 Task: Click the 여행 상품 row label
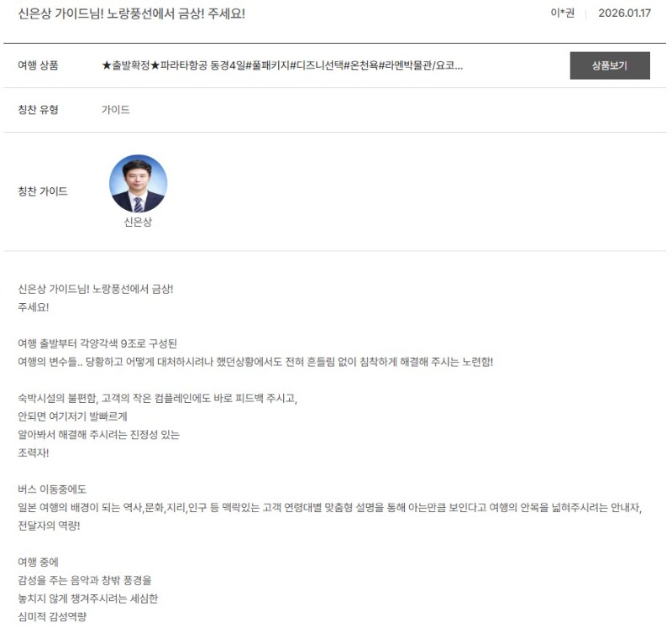tap(38, 65)
